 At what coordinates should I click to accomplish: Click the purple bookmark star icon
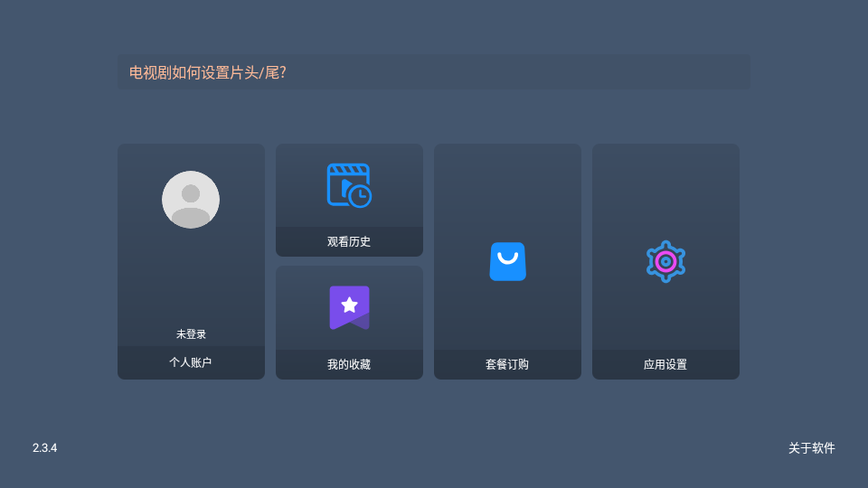(x=349, y=307)
